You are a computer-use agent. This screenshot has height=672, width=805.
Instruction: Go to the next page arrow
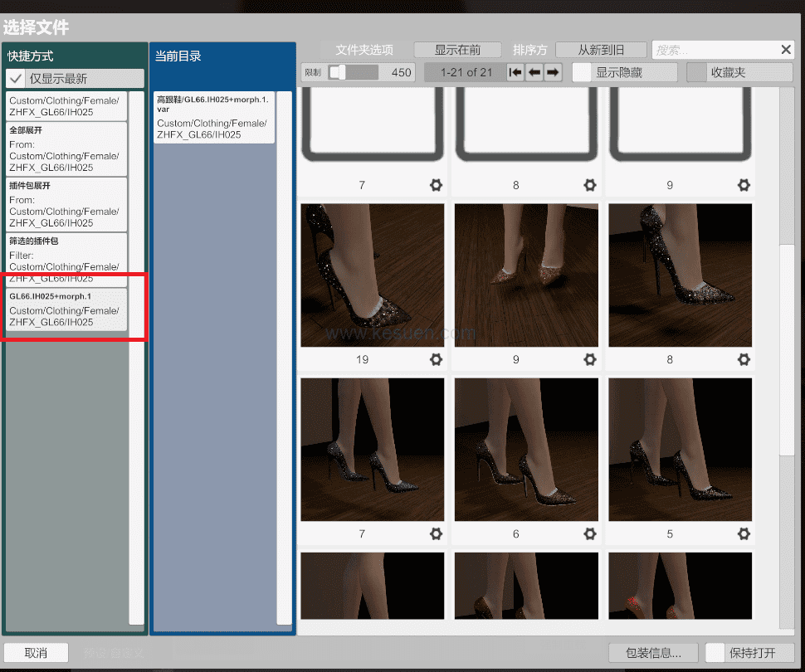click(553, 72)
